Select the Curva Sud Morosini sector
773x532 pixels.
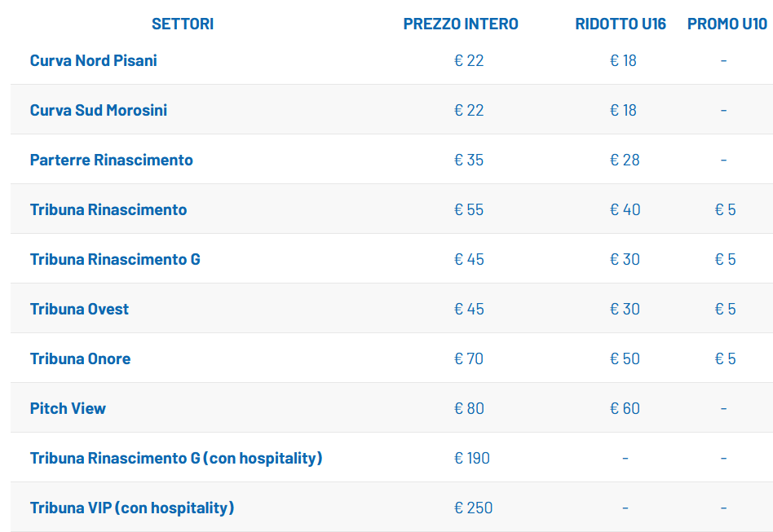pos(99,110)
